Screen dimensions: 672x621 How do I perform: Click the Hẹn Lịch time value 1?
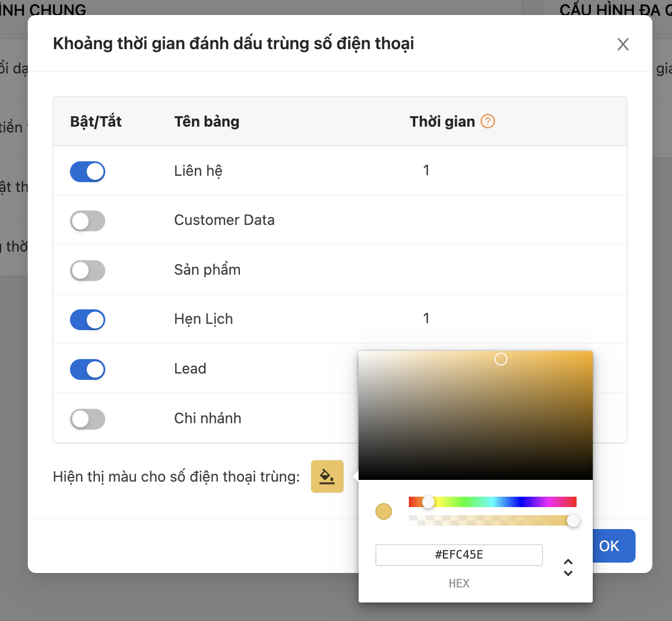[426, 318]
